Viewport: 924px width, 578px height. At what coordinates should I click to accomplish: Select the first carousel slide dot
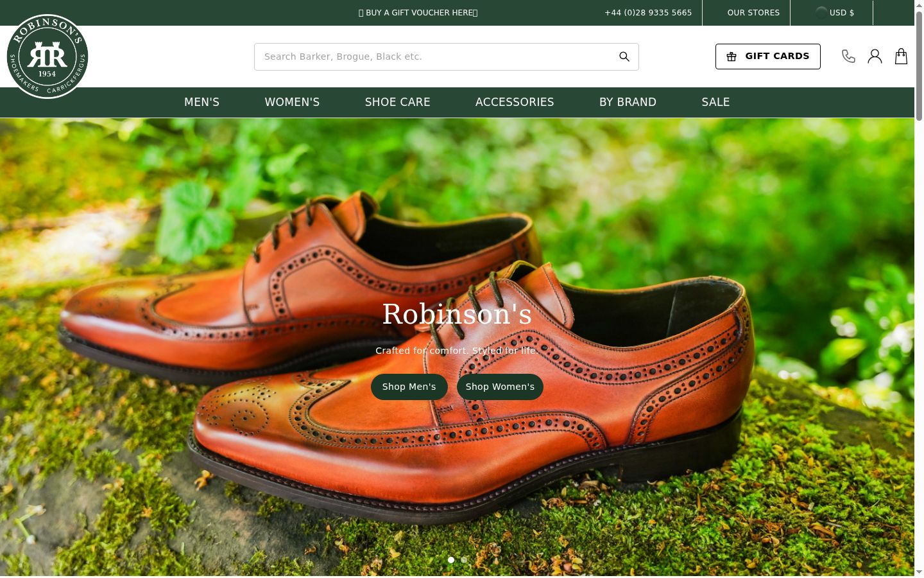tap(451, 560)
